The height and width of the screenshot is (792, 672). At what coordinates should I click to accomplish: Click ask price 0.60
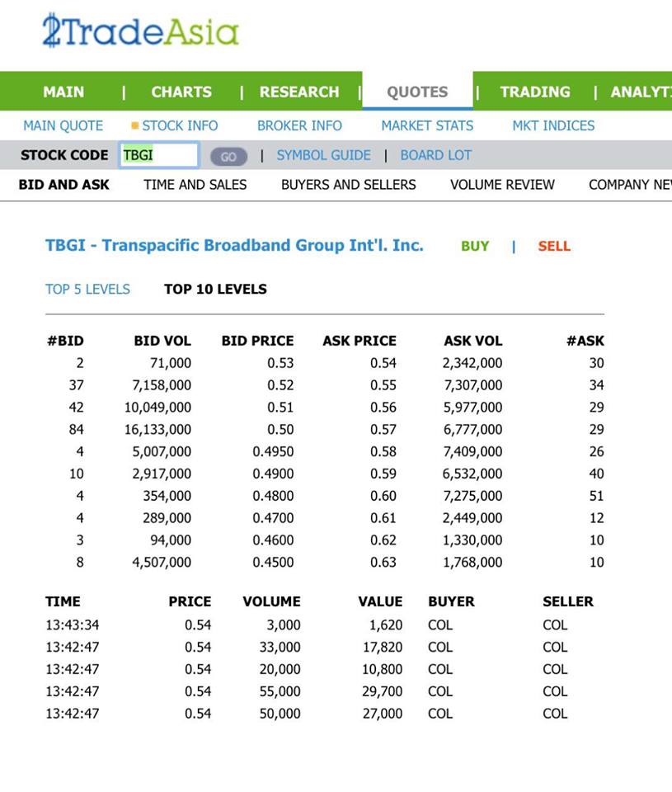[383, 496]
